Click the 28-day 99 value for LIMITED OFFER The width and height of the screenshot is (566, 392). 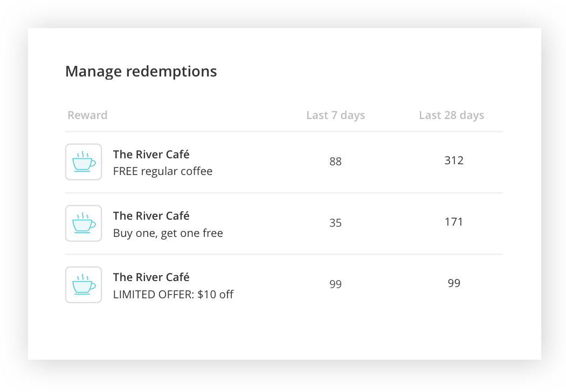(x=454, y=283)
